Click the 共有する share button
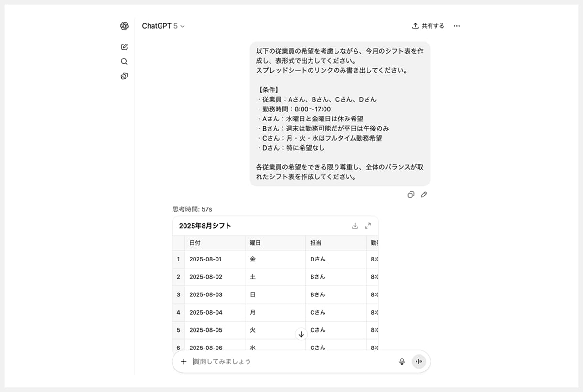 click(x=427, y=26)
